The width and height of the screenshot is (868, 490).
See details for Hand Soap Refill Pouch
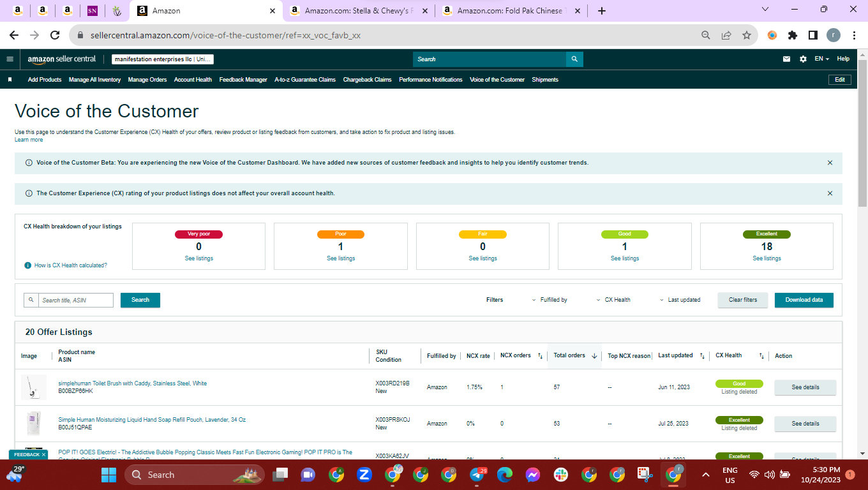805,424
